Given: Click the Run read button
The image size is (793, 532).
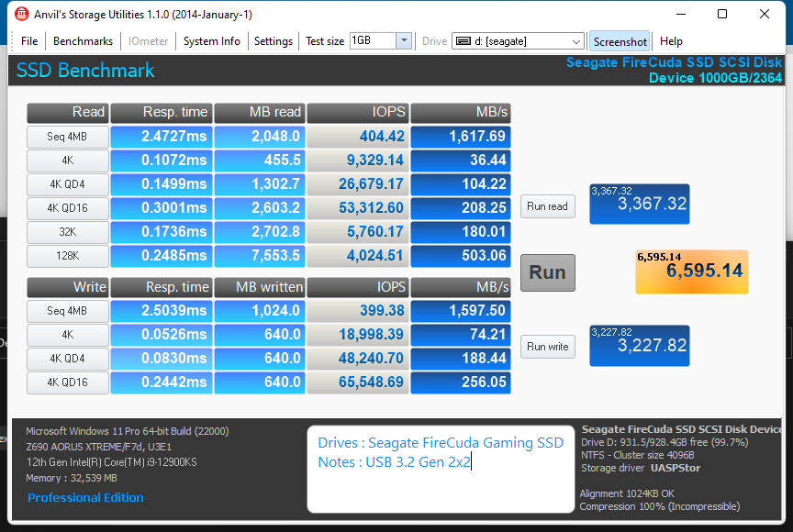Looking at the screenshot, I should tap(547, 206).
